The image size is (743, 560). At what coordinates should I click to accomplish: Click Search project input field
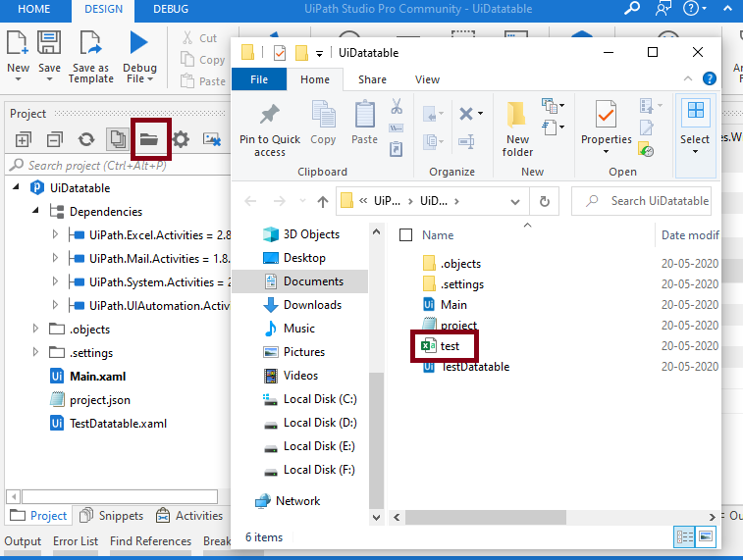point(119,166)
